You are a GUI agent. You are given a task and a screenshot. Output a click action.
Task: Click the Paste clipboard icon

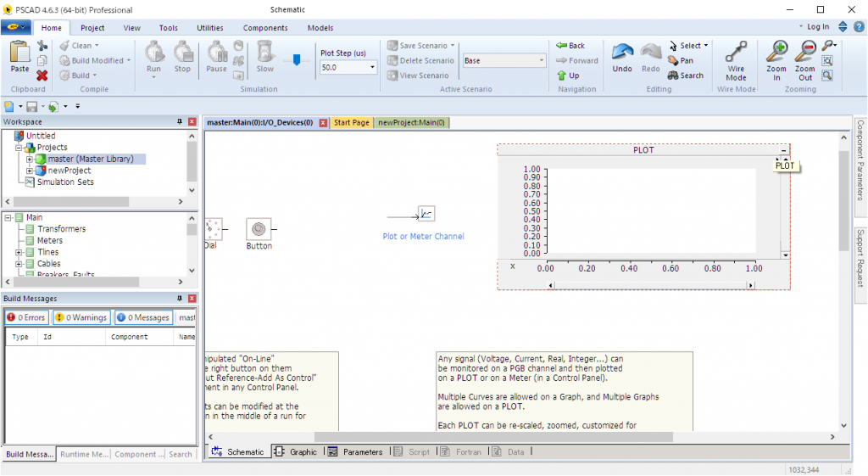[x=19, y=53]
